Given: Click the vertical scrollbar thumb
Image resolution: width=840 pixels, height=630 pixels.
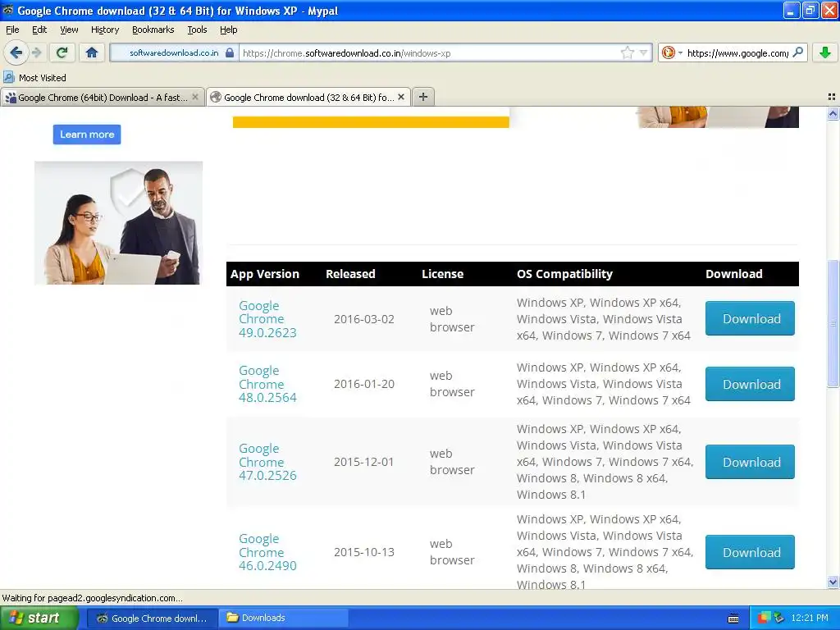Looking at the screenshot, I should 833,323.
